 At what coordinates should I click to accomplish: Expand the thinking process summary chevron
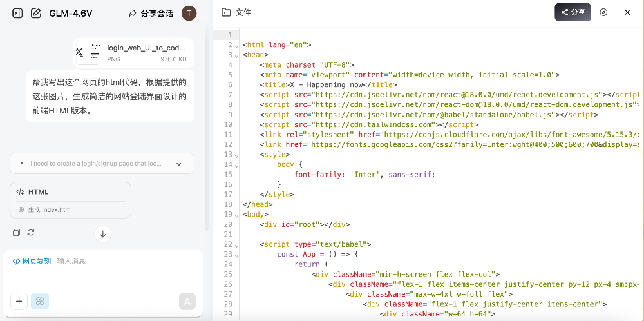pos(179,164)
